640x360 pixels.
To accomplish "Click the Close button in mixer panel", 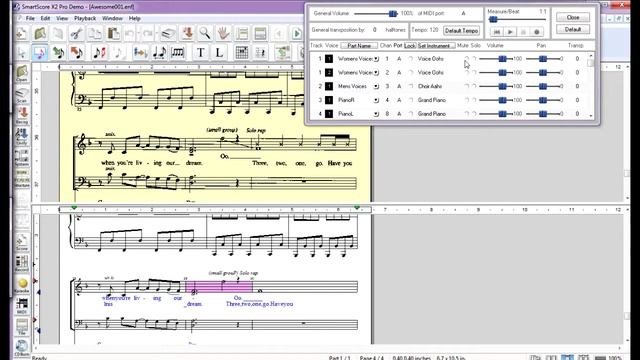I will point(573,17).
